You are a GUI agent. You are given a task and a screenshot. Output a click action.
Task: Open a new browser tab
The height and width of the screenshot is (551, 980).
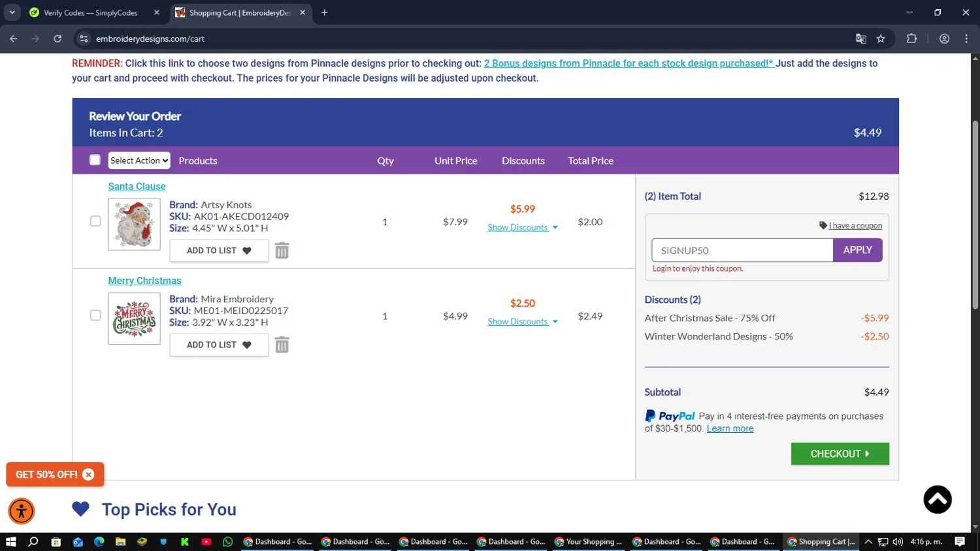click(325, 12)
